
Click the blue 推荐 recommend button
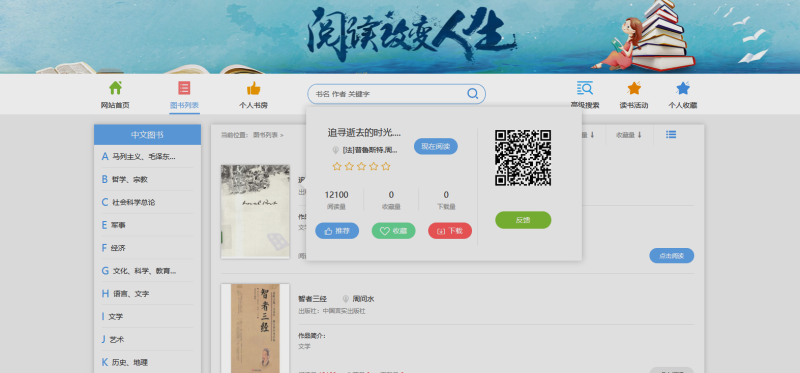tap(337, 231)
